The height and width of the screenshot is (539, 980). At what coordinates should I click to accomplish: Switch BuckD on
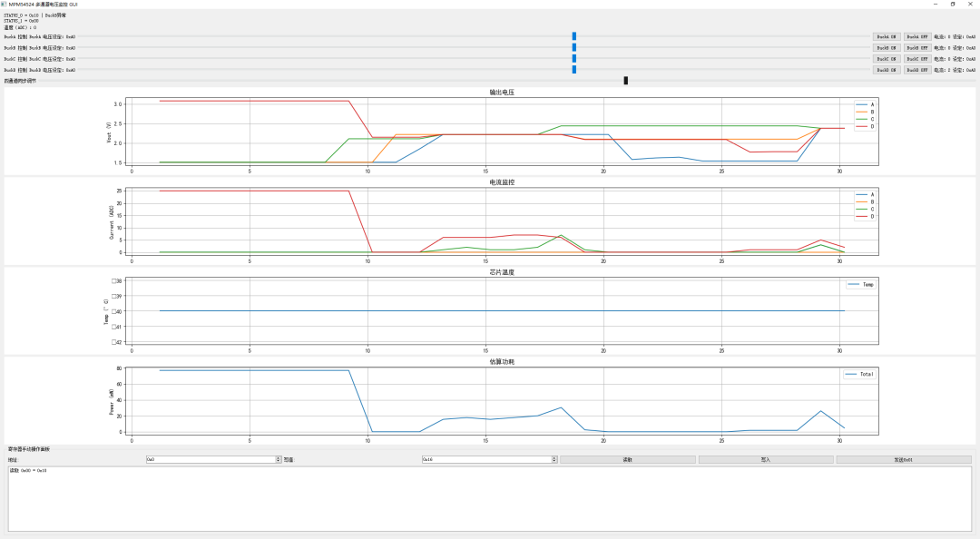[887, 70]
